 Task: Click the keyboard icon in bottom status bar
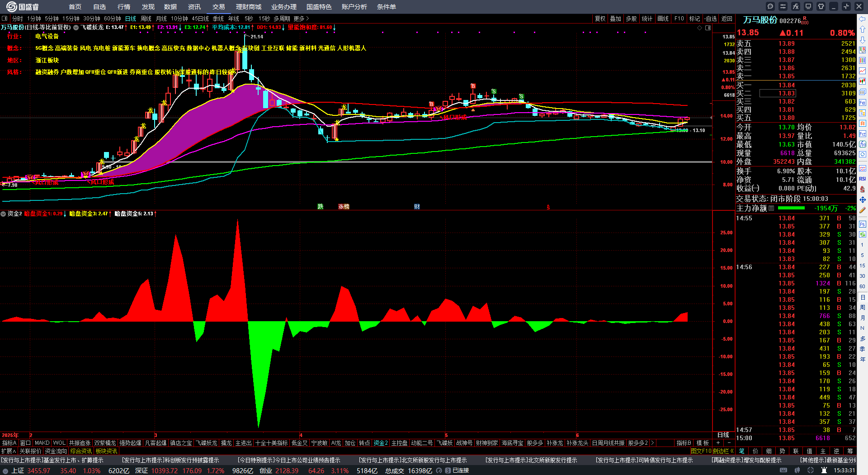pos(784,470)
